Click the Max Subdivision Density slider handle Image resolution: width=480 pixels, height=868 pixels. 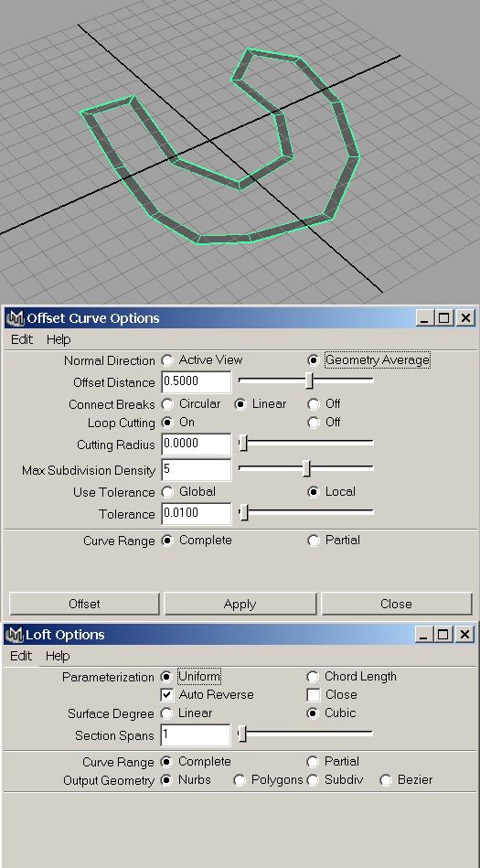(x=306, y=468)
